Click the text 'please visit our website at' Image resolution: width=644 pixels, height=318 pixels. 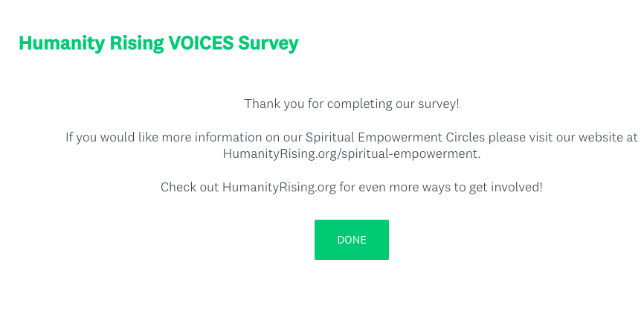click(561, 137)
